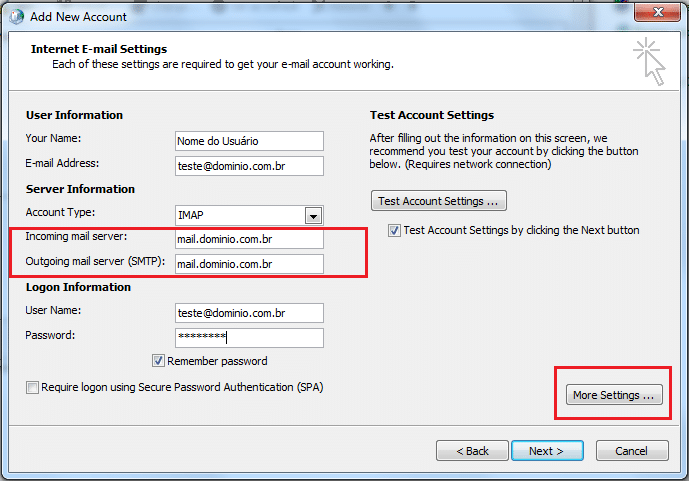
Task: Click the User Name field
Action: 249,313
